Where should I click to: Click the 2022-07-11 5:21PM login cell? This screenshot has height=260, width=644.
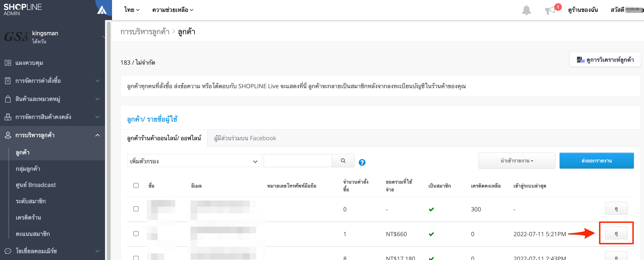coord(539,234)
